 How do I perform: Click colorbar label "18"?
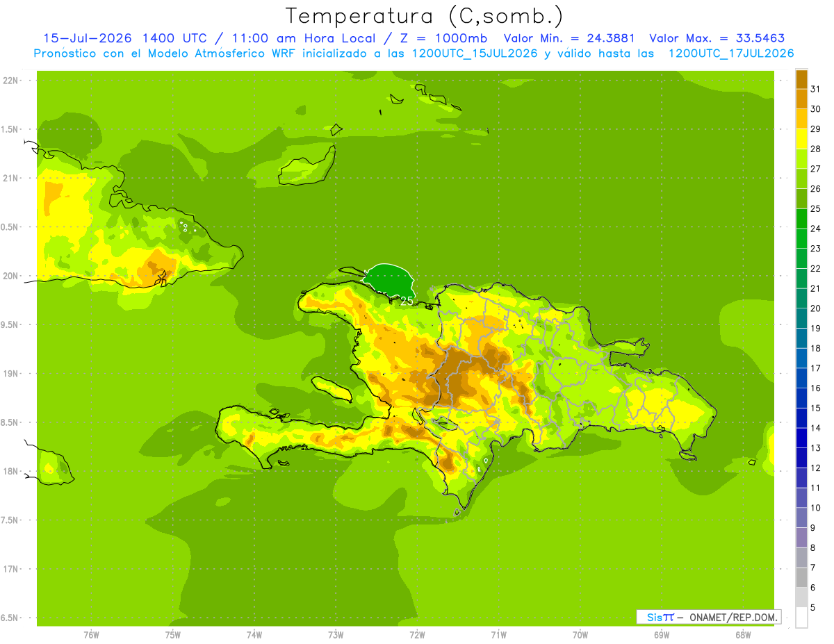pos(816,349)
